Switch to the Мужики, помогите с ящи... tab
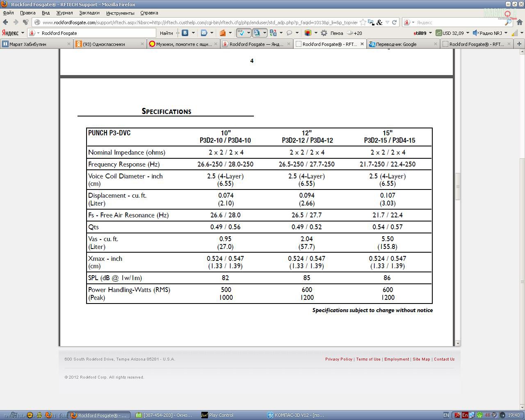The width and height of the screenshot is (525, 420). coord(183,44)
